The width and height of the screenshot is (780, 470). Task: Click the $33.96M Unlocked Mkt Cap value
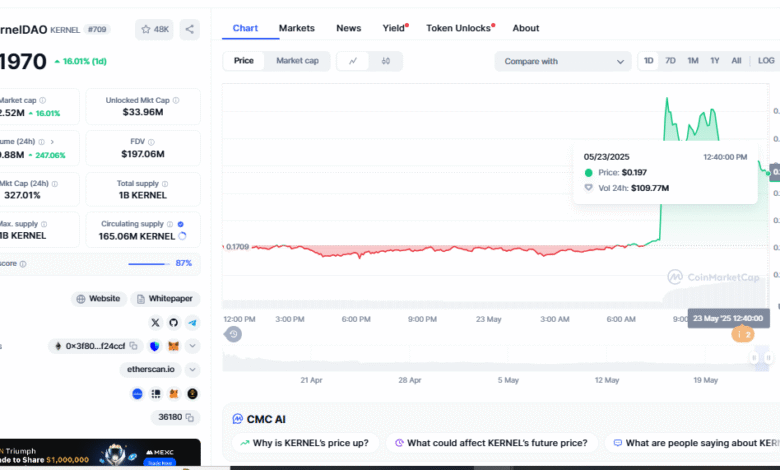click(143, 112)
